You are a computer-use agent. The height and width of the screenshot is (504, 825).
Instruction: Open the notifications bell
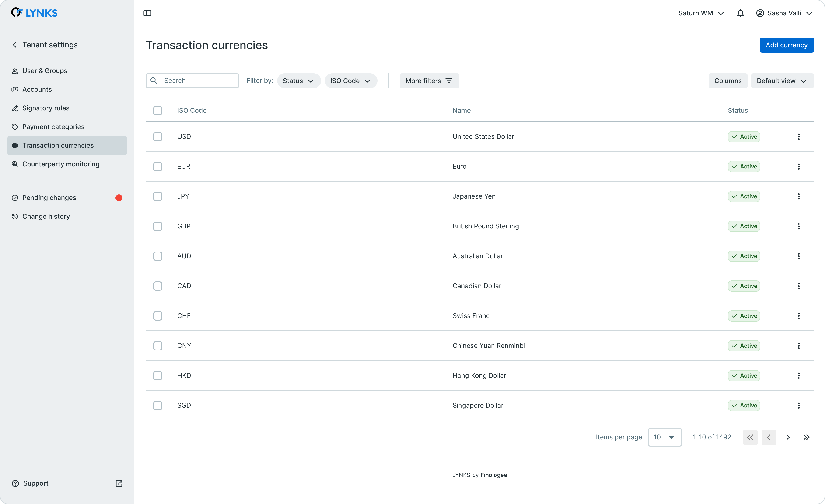tap(740, 13)
